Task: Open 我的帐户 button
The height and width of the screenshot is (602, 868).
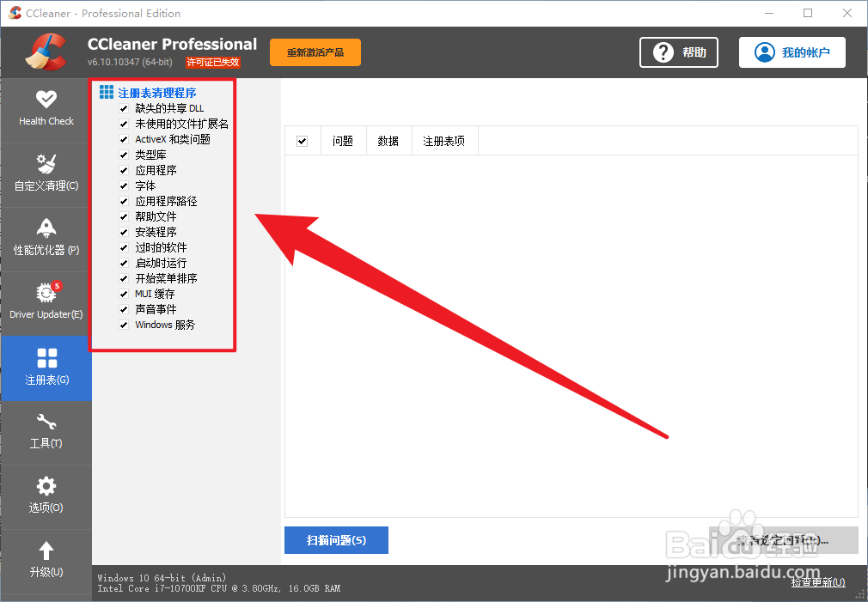Action: pyautogui.click(x=792, y=52)
